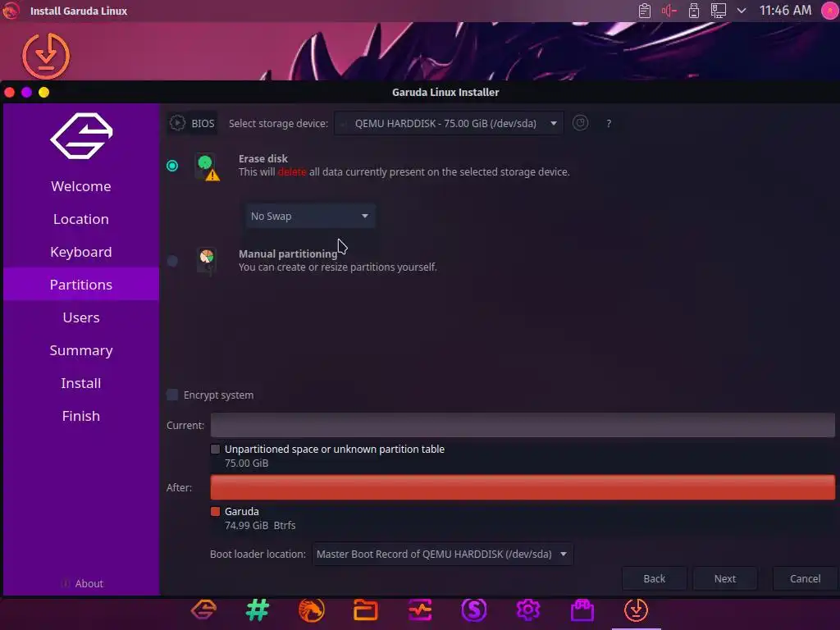840x630 pixels.
Task: Click the Manual partitioning pie-chart icon
Action: coord(207,261)
